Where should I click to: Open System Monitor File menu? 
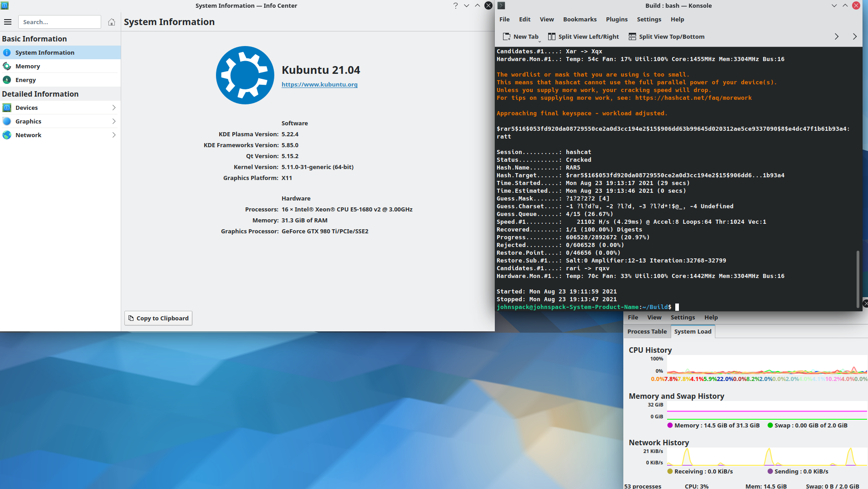[x=633, y=317]
